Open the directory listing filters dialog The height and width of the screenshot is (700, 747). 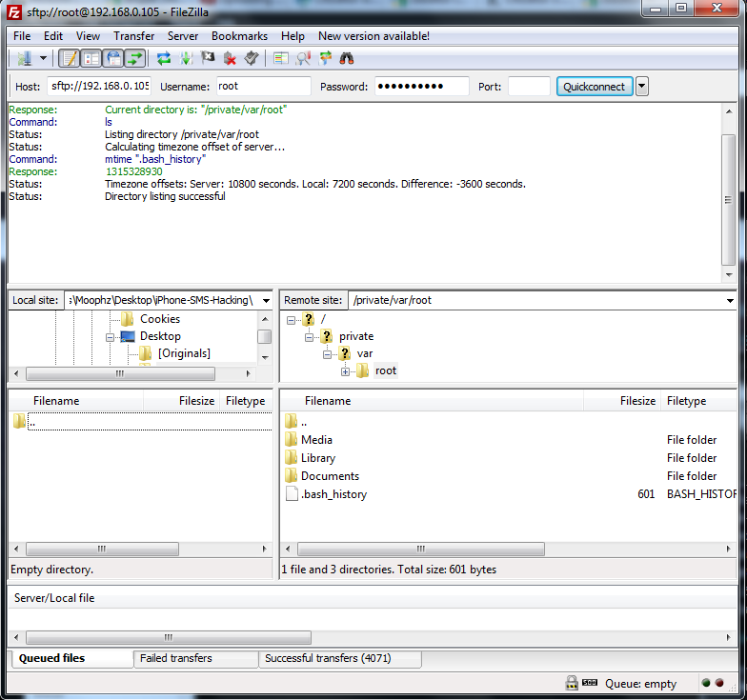tap(280, 59)
